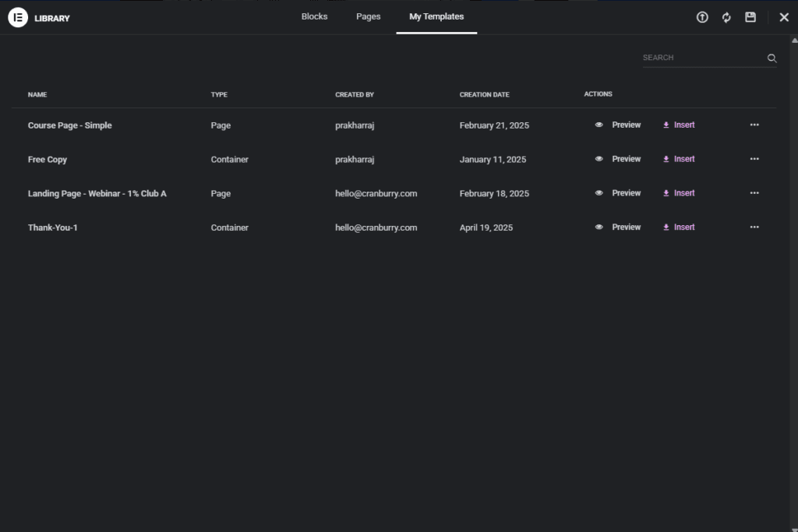The image size is (798, 532).
Task: Click the Search input field
Action: tap(701, 58)
